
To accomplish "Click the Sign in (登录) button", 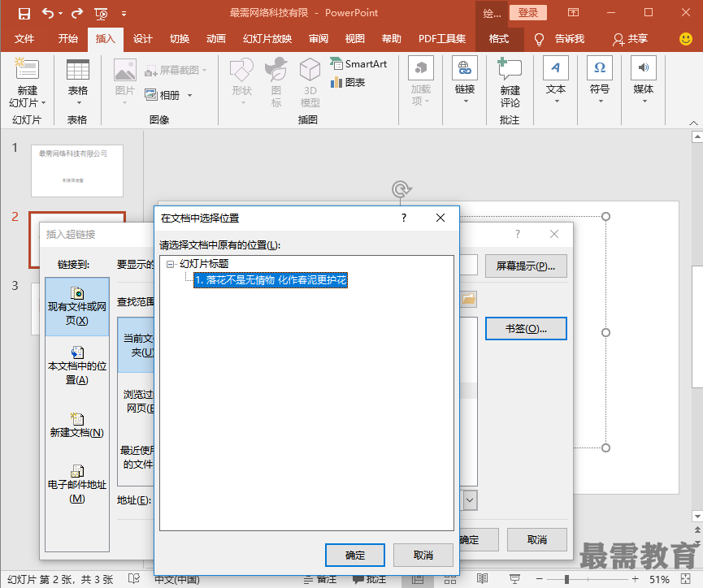I will coord(528,12).
